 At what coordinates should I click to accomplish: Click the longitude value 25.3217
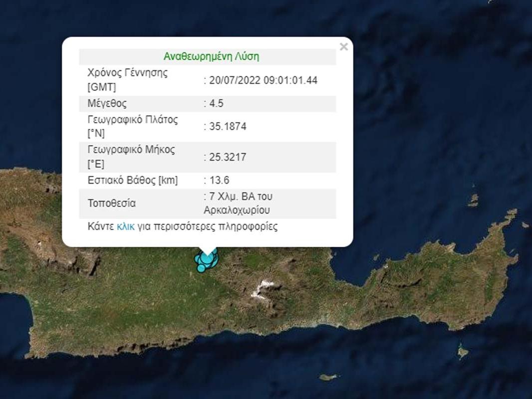coord(227,157)
